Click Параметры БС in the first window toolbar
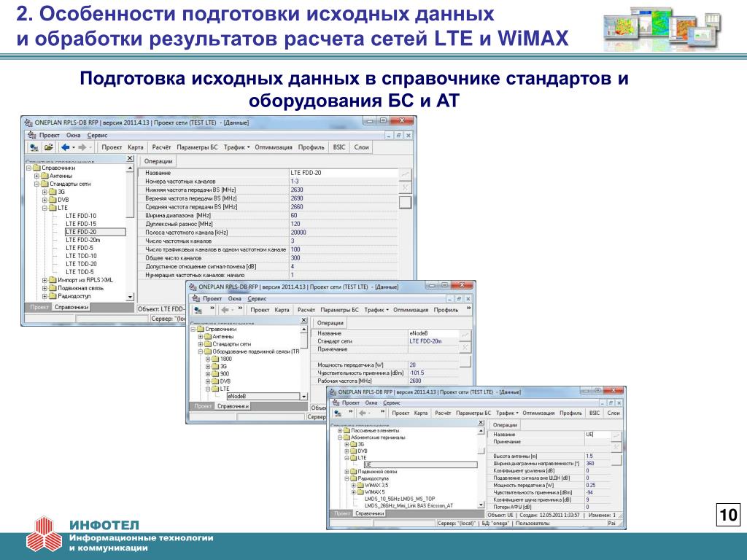The width and height of the screenshot is (747, 560). pos(197,147)
